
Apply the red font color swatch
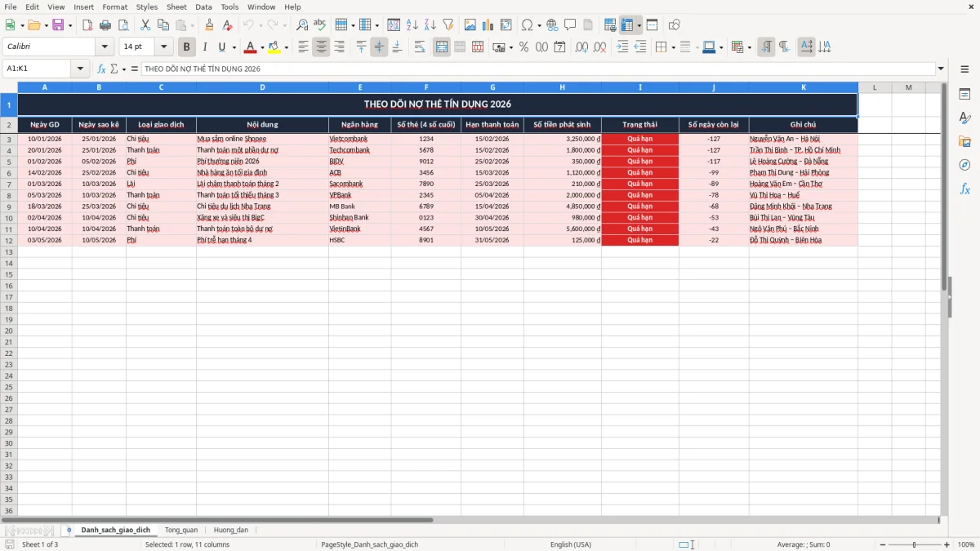click(x=250, y=47)
